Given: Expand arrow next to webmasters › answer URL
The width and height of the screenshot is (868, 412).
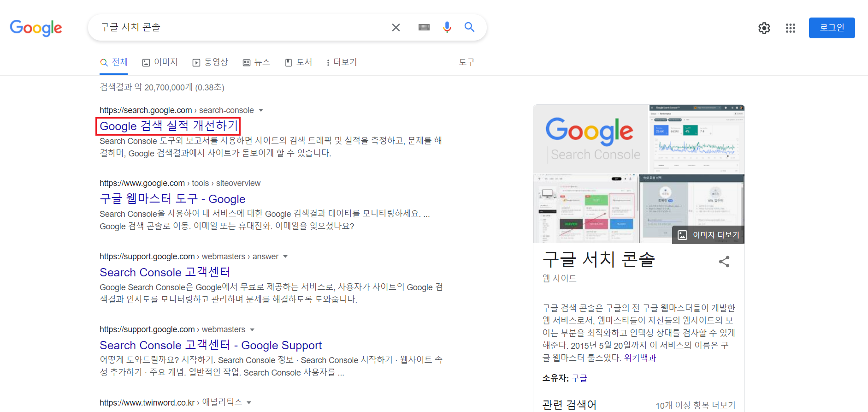Looking at the screenshot, I should click(285, 257).
